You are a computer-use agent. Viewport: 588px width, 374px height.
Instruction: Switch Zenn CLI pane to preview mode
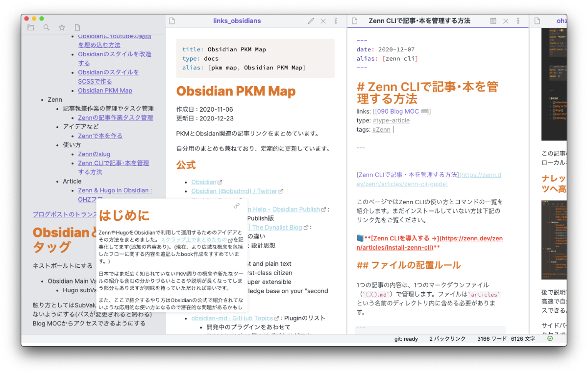(x=493, y=21)
